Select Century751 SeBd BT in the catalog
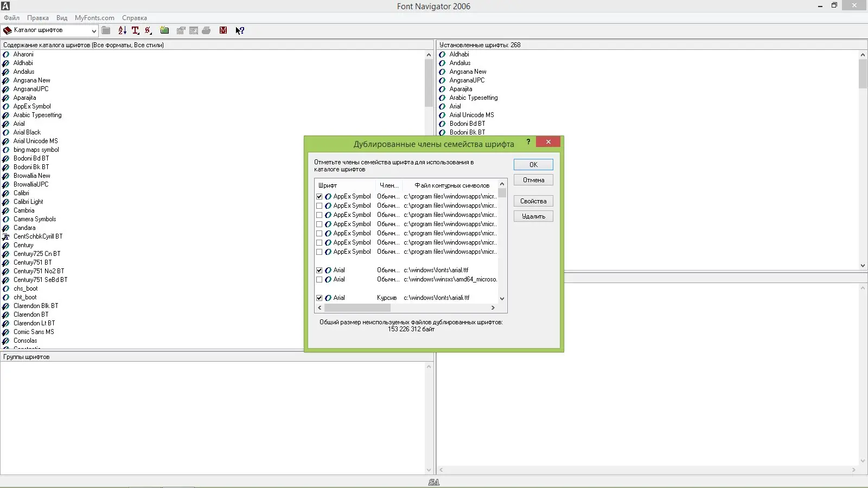 coord(41,280)
